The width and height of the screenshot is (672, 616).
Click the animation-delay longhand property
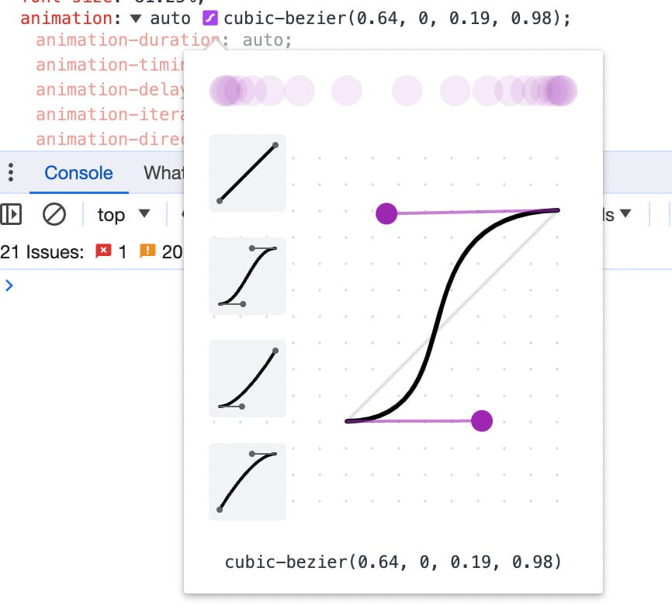(110, 90)
